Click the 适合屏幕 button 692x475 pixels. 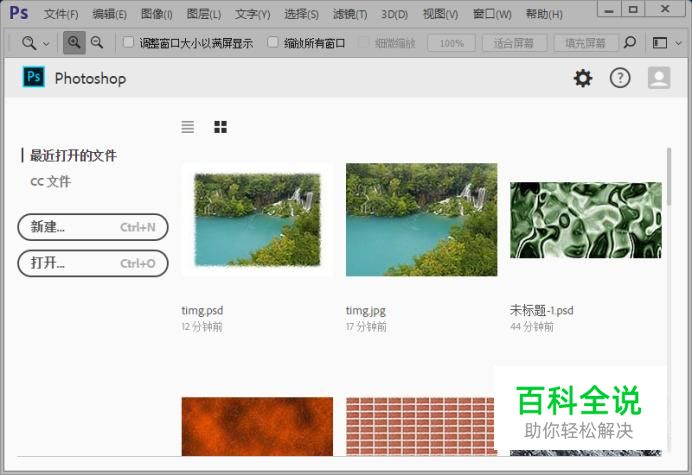pyautogui.click(x=514, y=43)
